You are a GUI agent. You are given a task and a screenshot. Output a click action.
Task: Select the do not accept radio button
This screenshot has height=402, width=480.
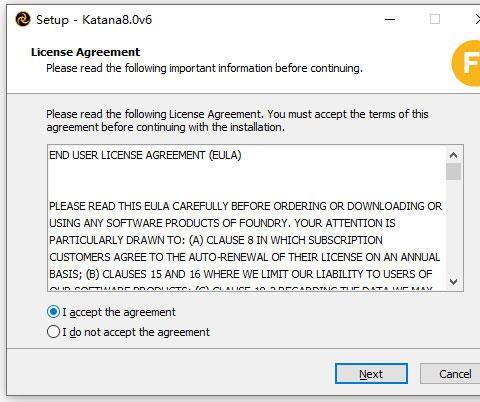click(53, 332)
